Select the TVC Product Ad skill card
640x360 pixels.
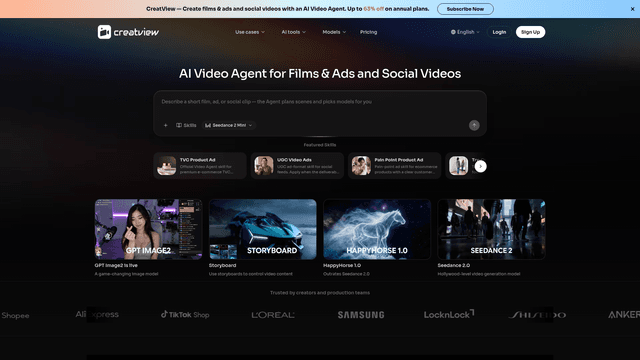(200, 166)
